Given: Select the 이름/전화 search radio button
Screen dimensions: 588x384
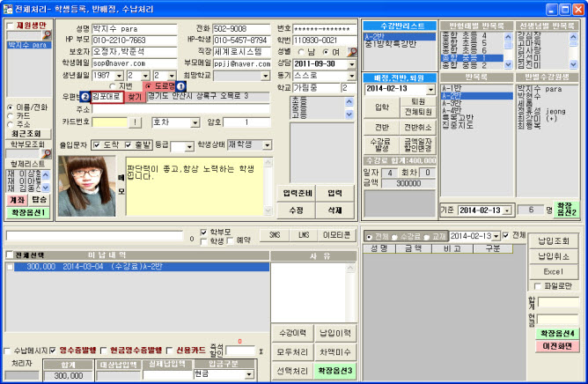Looking at the screenshot, I should coord(11,107).
